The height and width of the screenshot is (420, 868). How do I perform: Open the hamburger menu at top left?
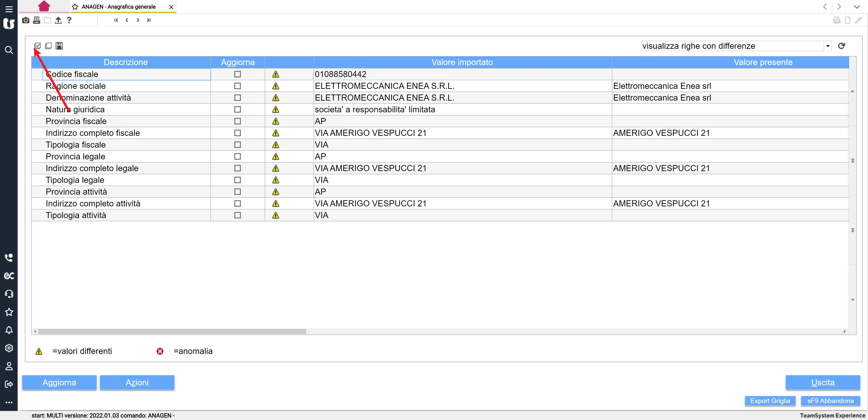tap(9, 9)
